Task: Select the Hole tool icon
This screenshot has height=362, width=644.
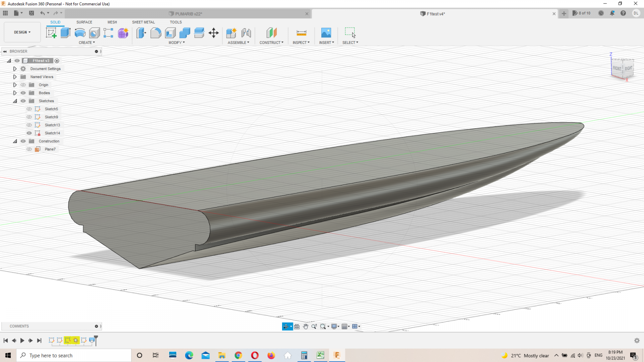Action: coord(95,33)
